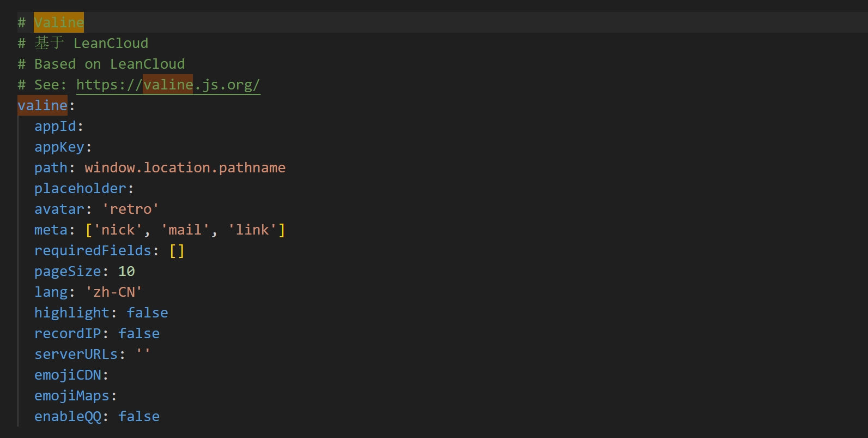868x438 pixels.
Task: Click the empty quotes after serverURLs
Action: pos(143,355)
